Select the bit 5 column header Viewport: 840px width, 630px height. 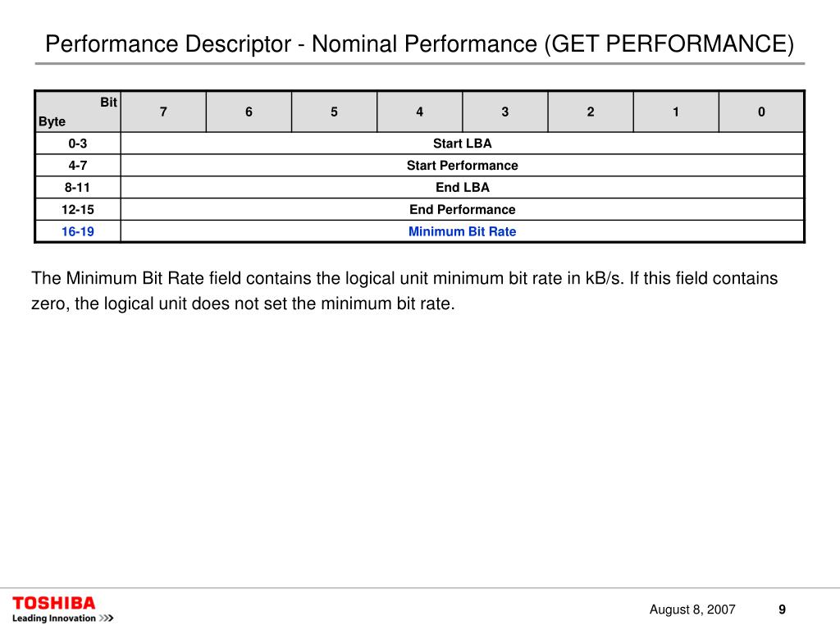[x=334, y=112]
